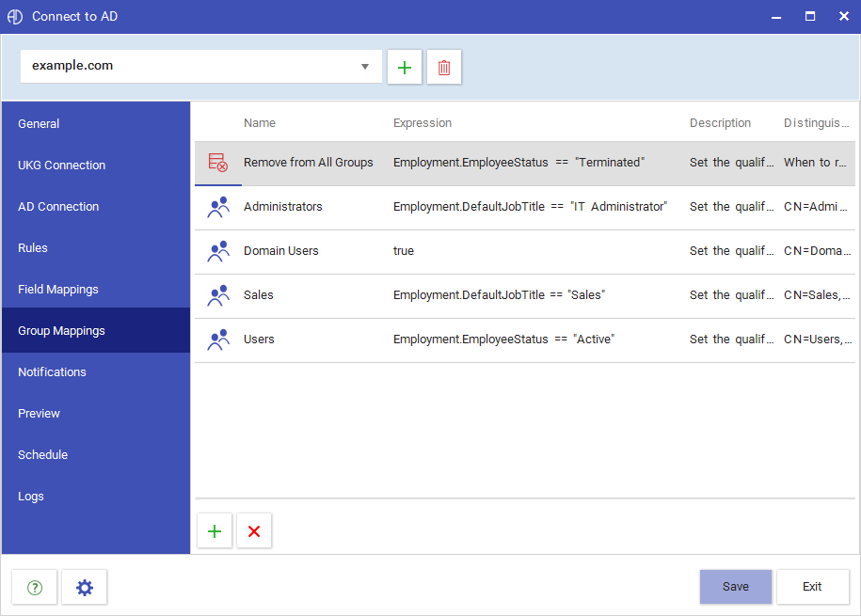Click the Sales group icon
The height and width of the screenshot is (616, 861).
point(218,295)
